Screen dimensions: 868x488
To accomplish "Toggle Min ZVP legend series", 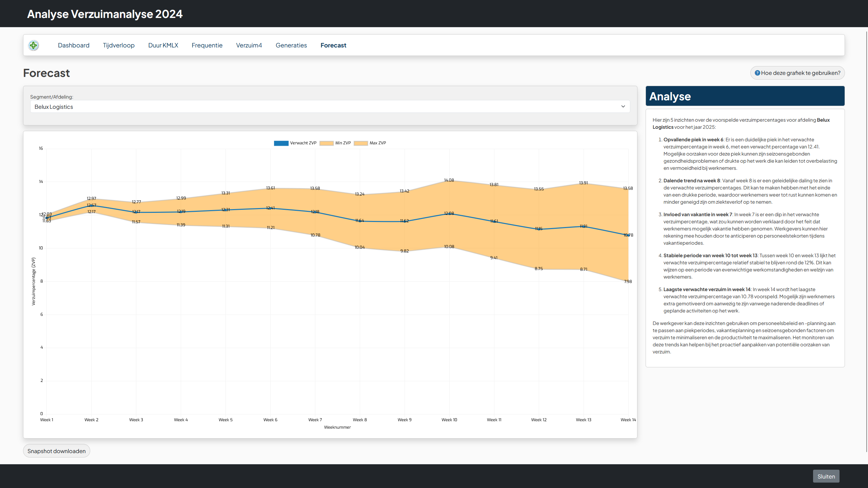I will 343,143.
